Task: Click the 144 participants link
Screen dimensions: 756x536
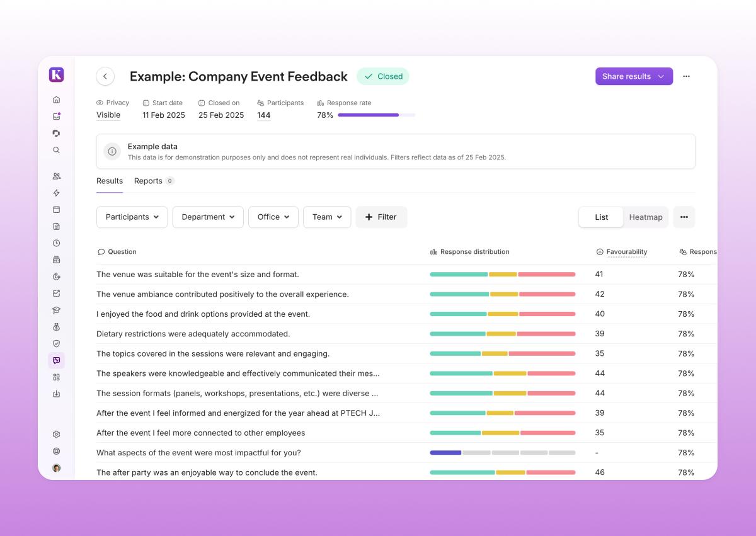Action: point(264,115)
